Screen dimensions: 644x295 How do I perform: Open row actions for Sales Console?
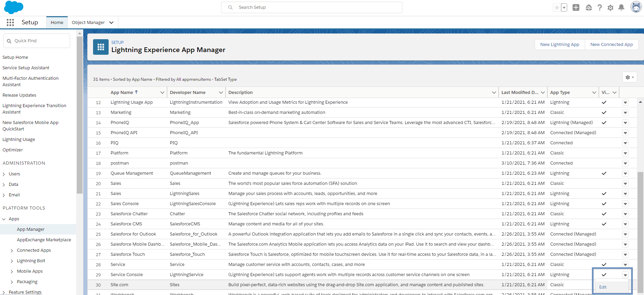(x=625, y=204)
